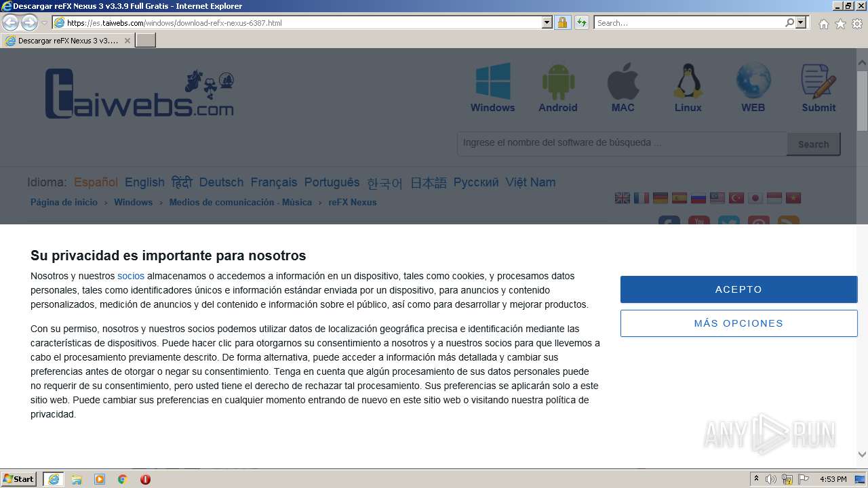The height and width of the screenshot is (488, 868).
Task: Click the volume speaker tray icon
Action: click(771, 479)
